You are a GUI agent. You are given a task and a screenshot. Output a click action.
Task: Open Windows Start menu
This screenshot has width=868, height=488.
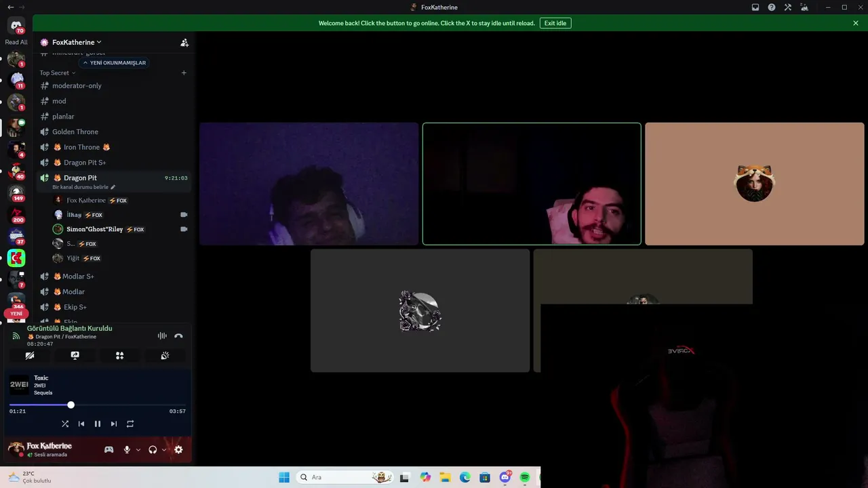(x=284, y=477)
